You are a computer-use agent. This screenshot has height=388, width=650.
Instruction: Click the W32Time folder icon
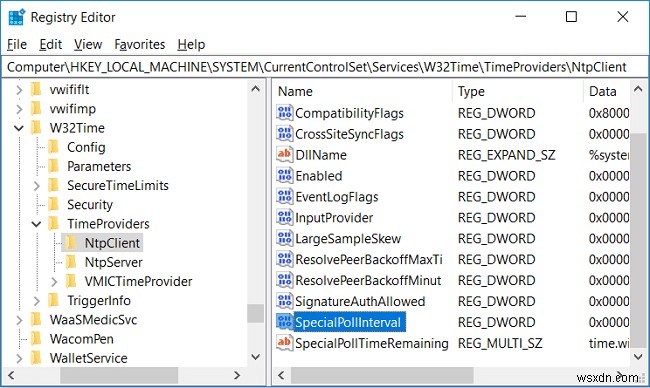pyautogui.click(x=36, y=127)
